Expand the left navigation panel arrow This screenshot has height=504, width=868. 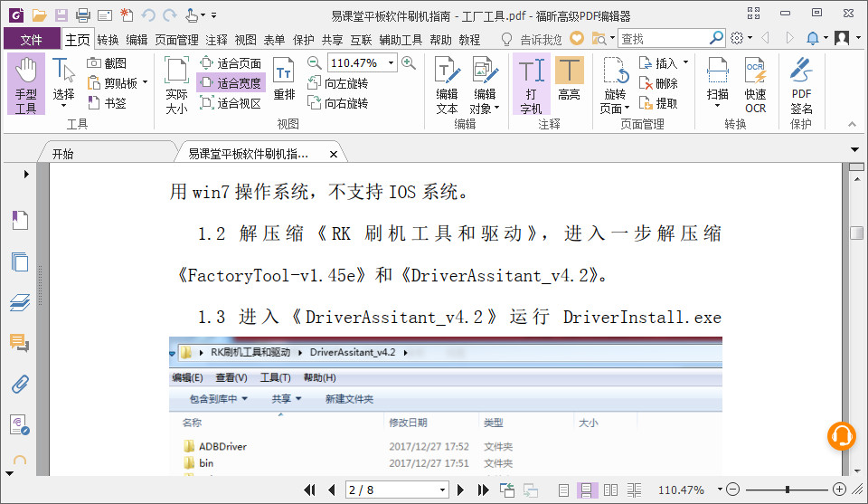click(x=26, y=174)
